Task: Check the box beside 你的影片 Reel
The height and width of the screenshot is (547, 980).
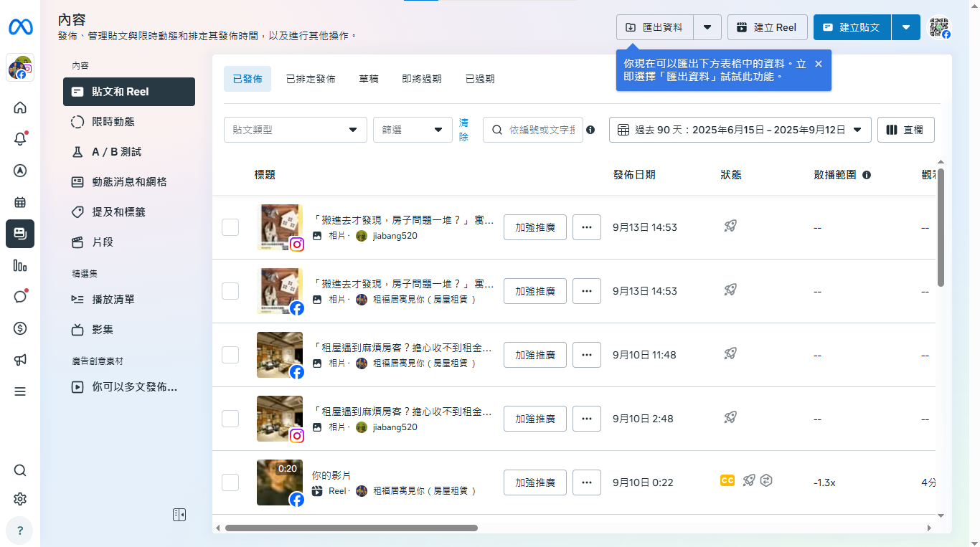Action: (230, 482)
